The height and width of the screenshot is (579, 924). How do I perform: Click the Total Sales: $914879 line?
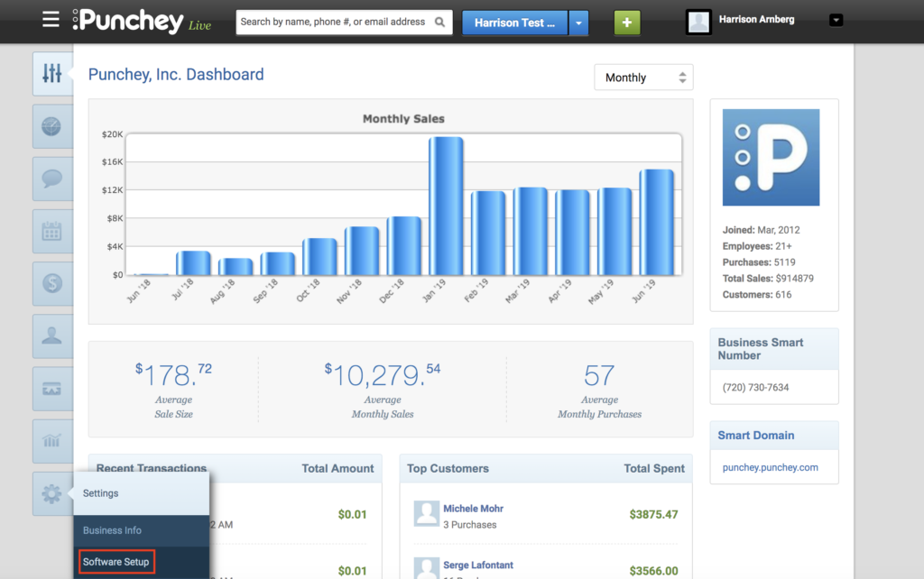tap(768, 278)
